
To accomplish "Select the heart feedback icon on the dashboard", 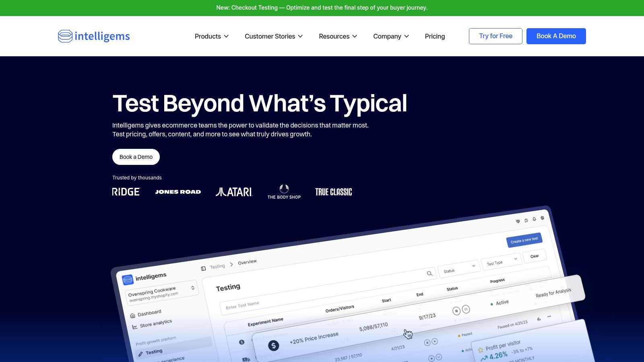I will [x=518, y=221].
